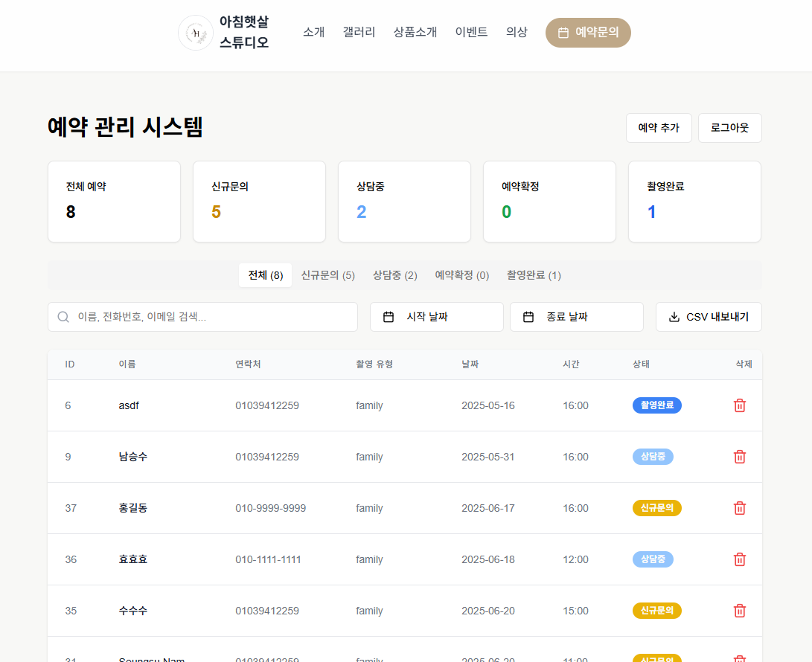Viewport: 812px width, 662px height.
Task: Click the trash icon on 수수수's row
Action: (x=739, y=610)
